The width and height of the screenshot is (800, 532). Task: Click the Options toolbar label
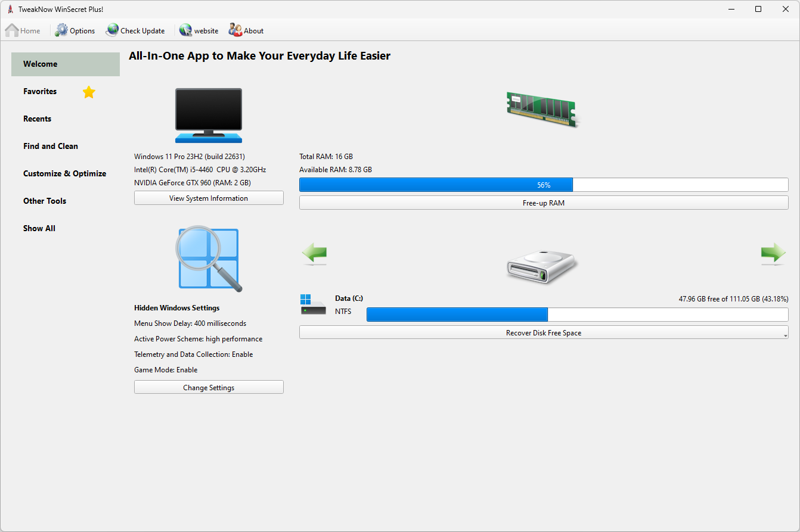click(x=82, y=31)
